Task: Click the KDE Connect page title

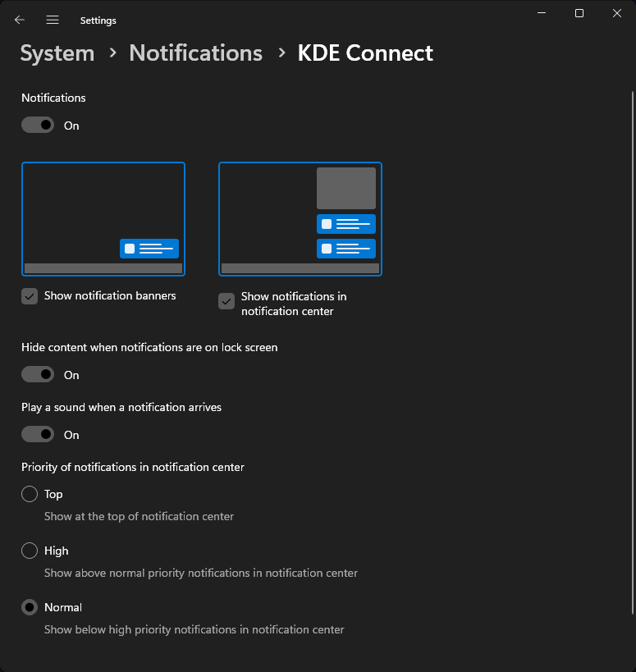Action: 365,53
